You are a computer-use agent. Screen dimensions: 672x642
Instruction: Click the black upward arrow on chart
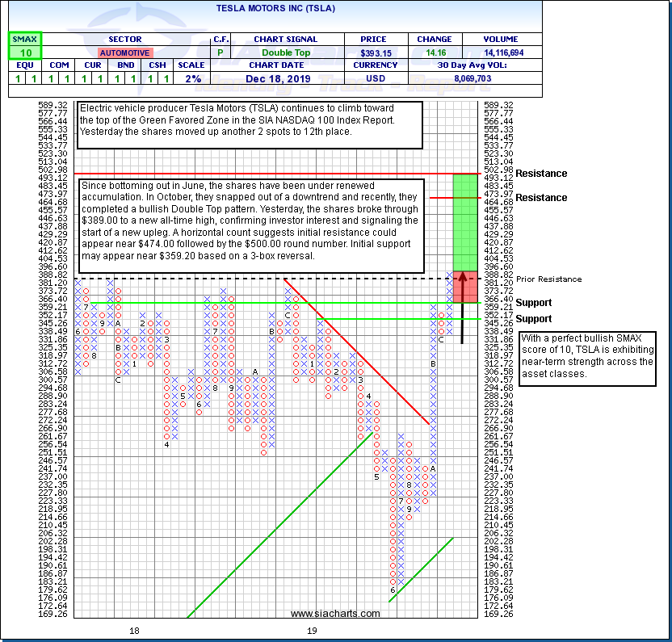click(463, 307)
